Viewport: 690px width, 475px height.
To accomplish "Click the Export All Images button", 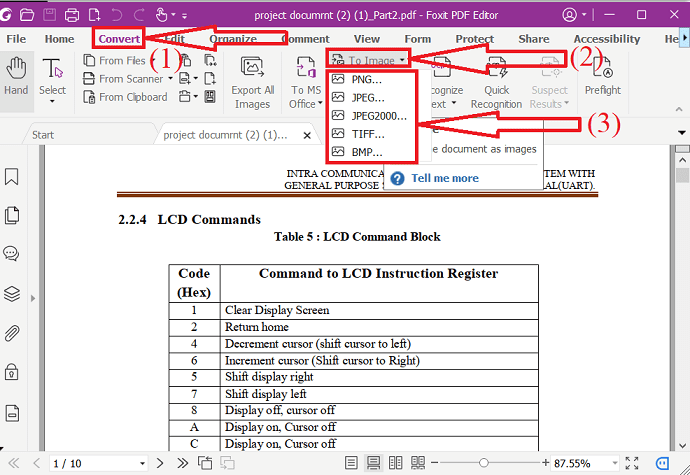I will point(253,82).
